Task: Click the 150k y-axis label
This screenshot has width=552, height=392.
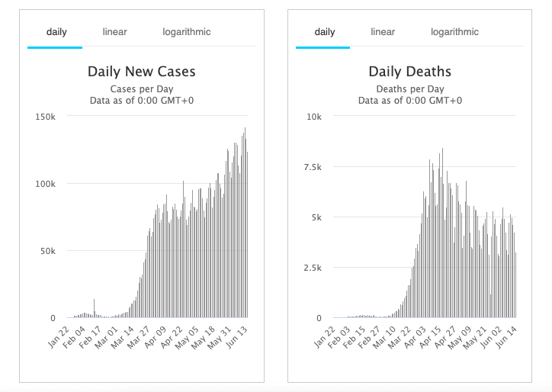Action: (x=46, y=117)
